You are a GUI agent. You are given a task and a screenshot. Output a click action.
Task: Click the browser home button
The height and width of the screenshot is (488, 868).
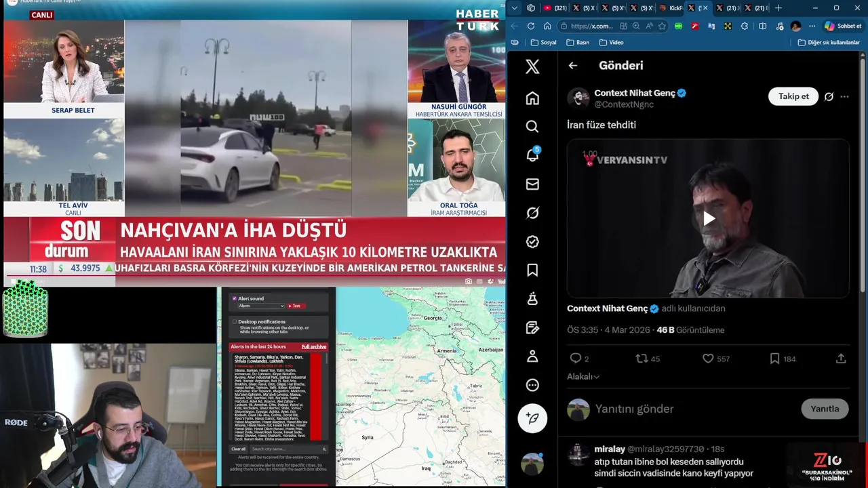(547, 26)
